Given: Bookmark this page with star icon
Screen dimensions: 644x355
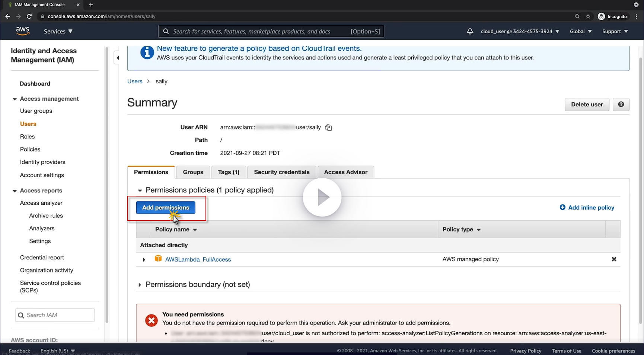Looking at the screenshot, I should pos(588,16).
